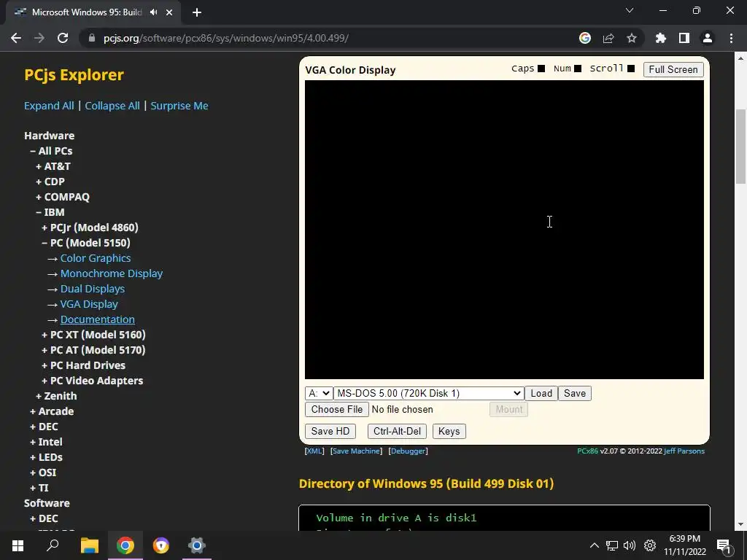Open the drive A: dropdown
The image size is (747, 560).
click(x=319, y=393)
